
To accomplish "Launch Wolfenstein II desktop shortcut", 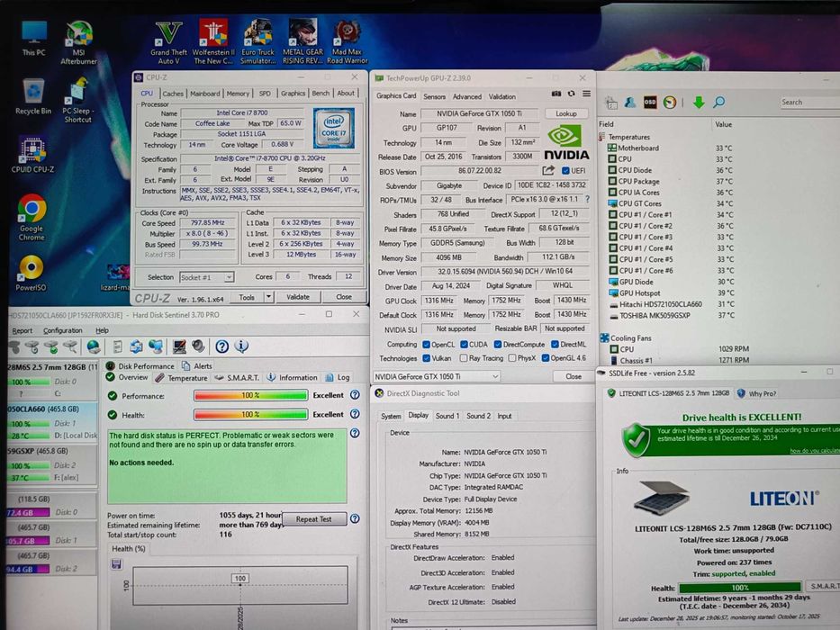I will 213,43.
